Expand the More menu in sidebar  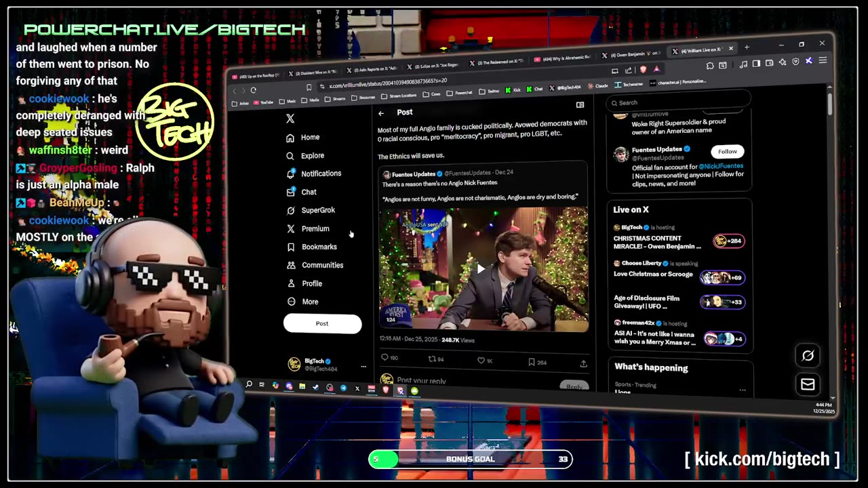pos(302,302)
